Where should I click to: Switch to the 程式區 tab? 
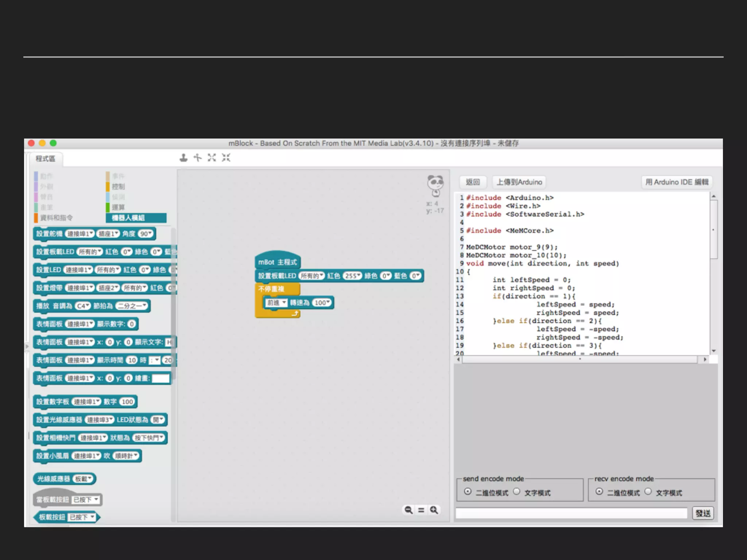[x=45, y=159]
